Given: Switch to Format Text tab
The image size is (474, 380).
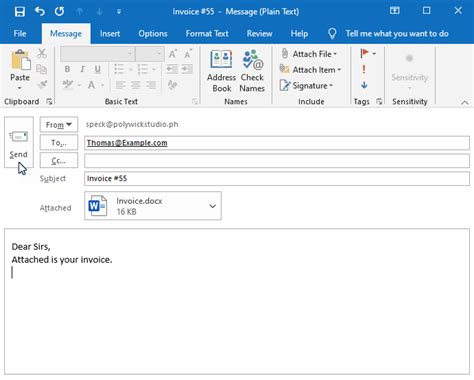Looking at the screenshot, I should 207,34.
